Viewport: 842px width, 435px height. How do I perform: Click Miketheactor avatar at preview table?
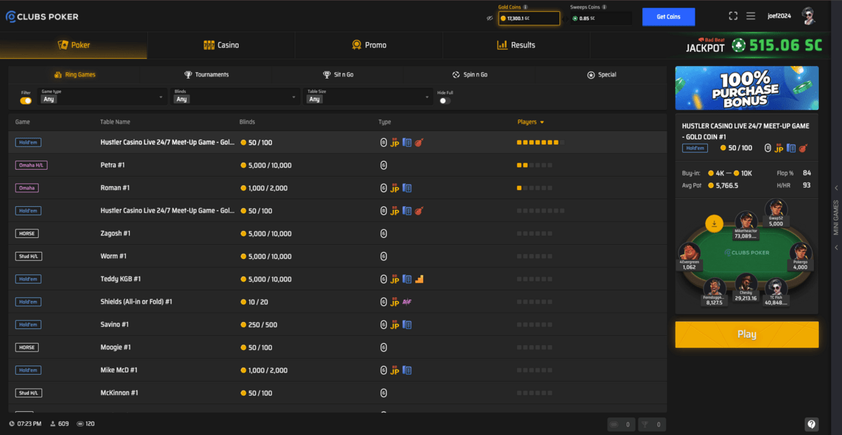(745, 221)
